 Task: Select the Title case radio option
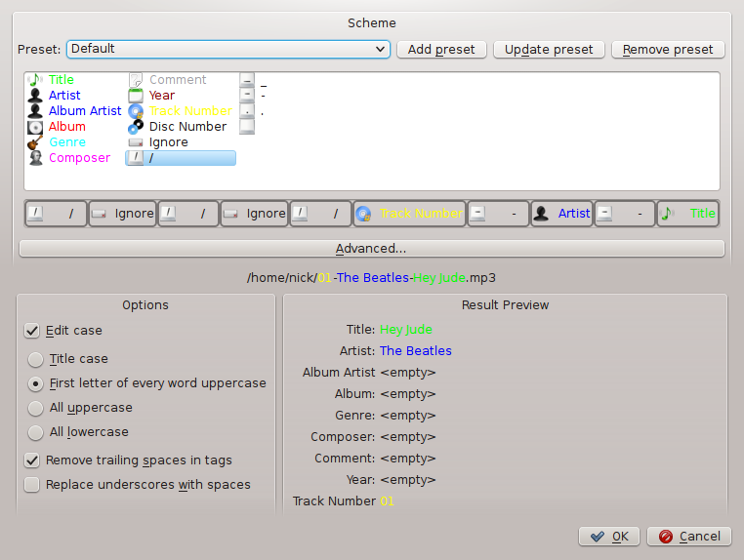(x=36, y=359)
